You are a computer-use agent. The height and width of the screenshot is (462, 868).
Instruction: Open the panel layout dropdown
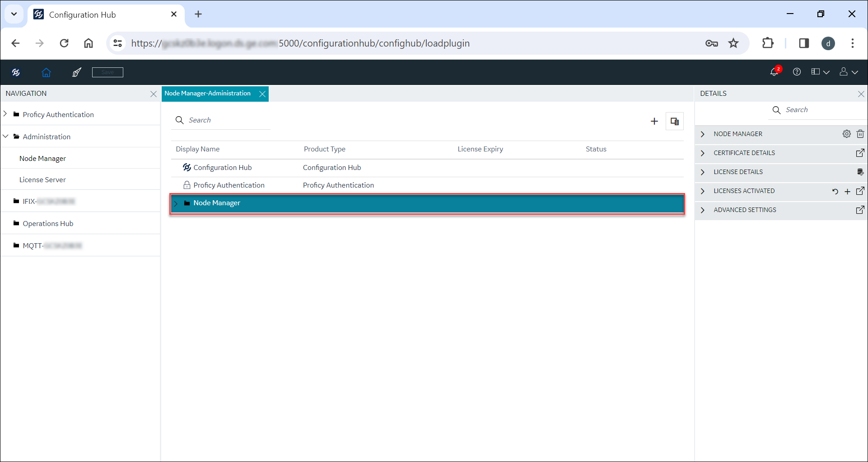click(x=820, y=72)
